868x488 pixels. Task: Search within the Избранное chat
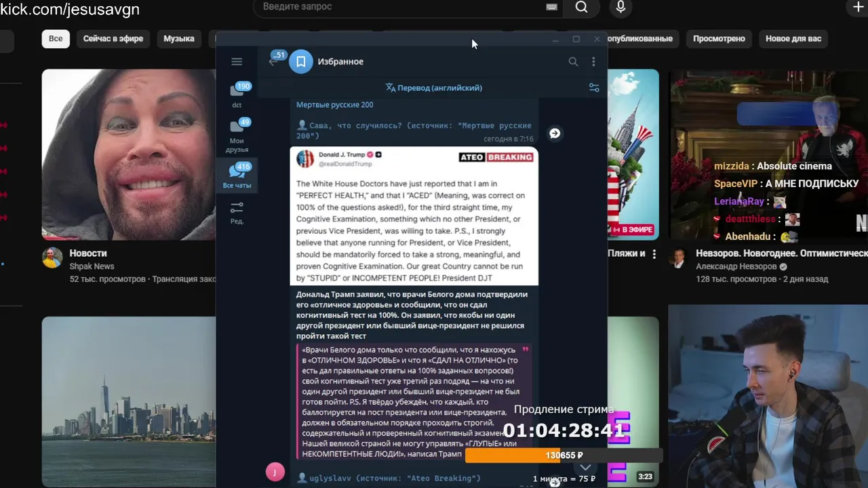coord(573,62)
